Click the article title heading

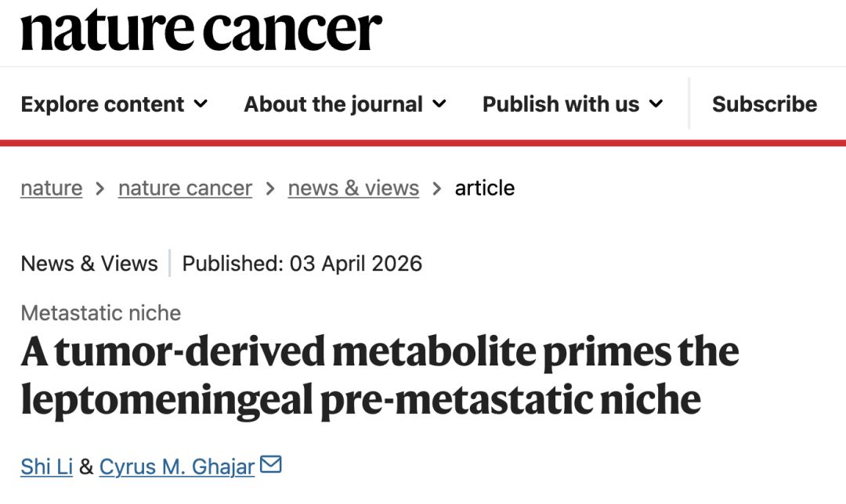pos(379,376)
